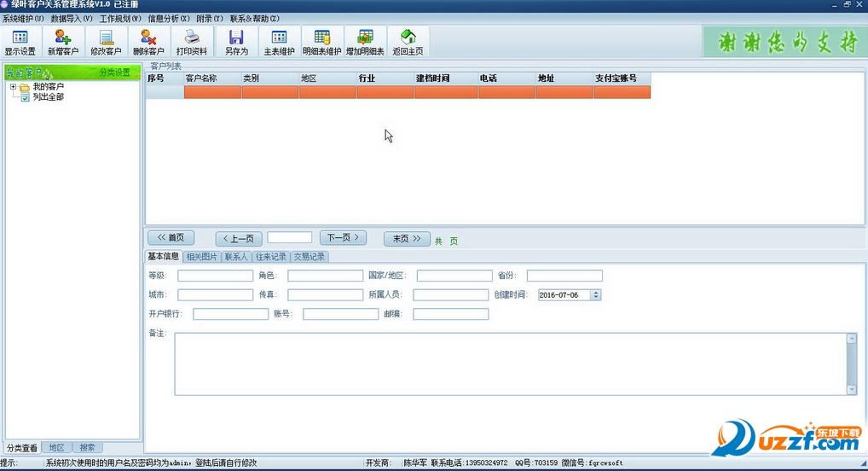The width and height of the screenshot is (868, 471).
Task: Click the 备注 scrollbar up arrow
Action: [852, 339]
